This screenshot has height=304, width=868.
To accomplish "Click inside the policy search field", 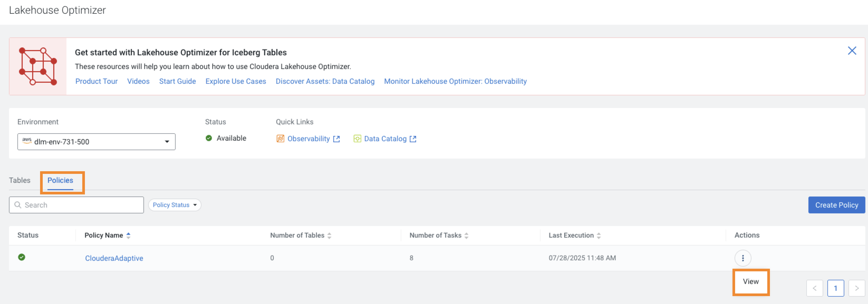I will [76, 205].
